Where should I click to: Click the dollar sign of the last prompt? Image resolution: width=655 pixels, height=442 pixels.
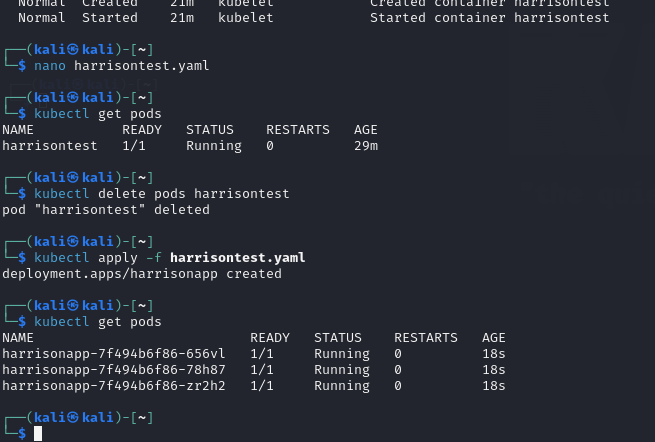click(x=22, y=432)
